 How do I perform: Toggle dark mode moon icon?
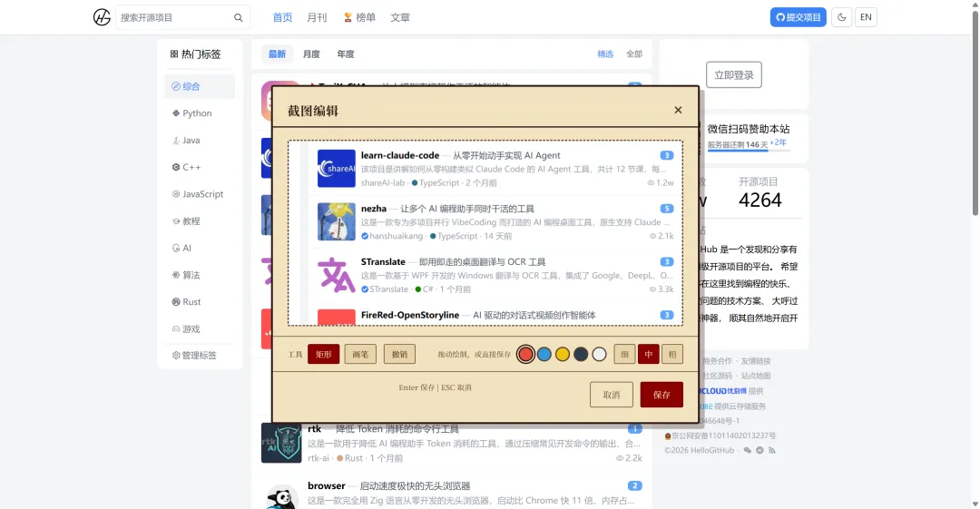[842, 17]
